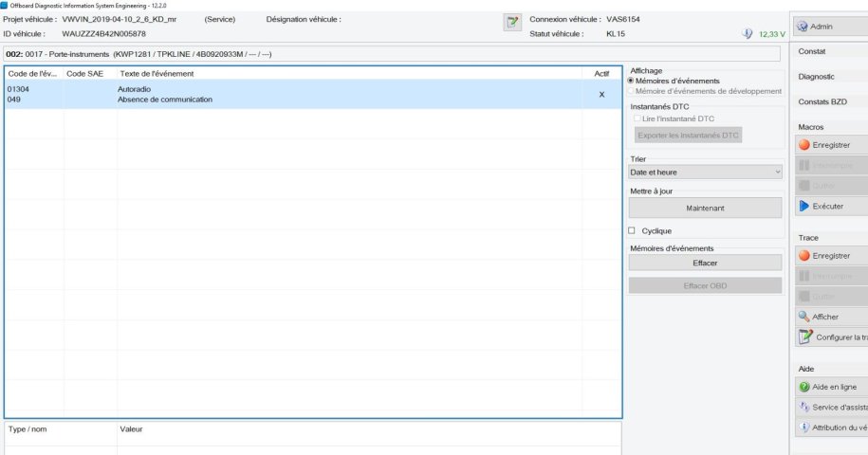Click the 049 symptom code

[14, 100]
